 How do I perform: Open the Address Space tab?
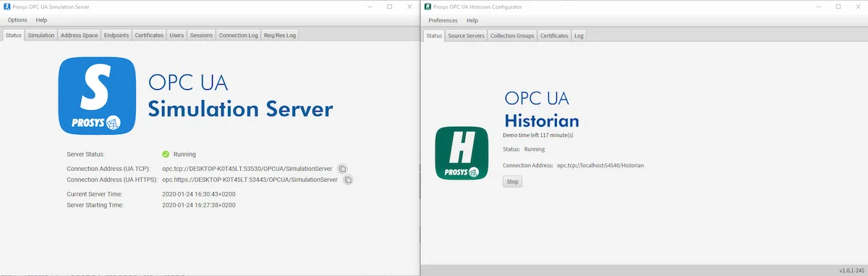point(80,35)
